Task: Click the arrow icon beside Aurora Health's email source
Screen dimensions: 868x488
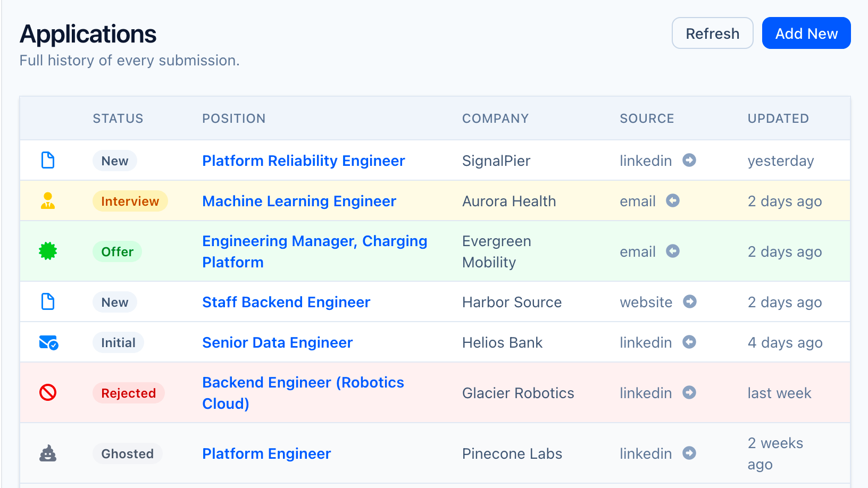Action: tap(673, 200)
